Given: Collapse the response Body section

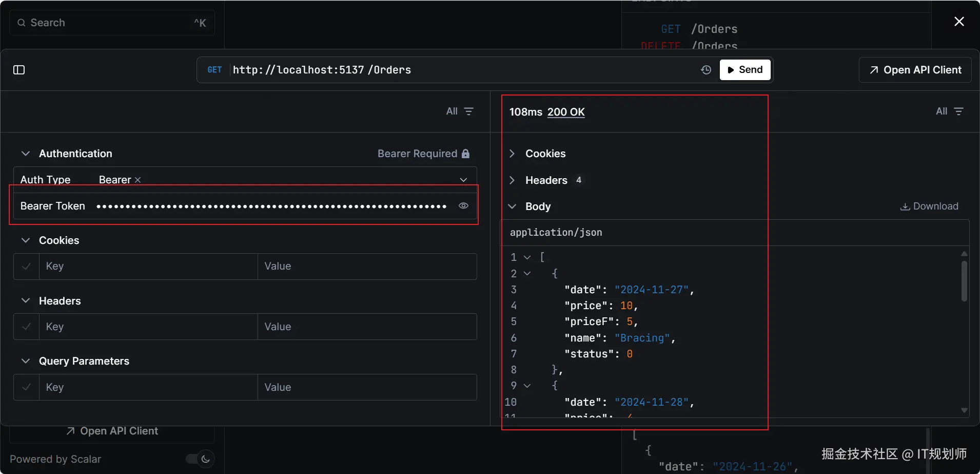Looking at the screenshot, I should point(512,206).
